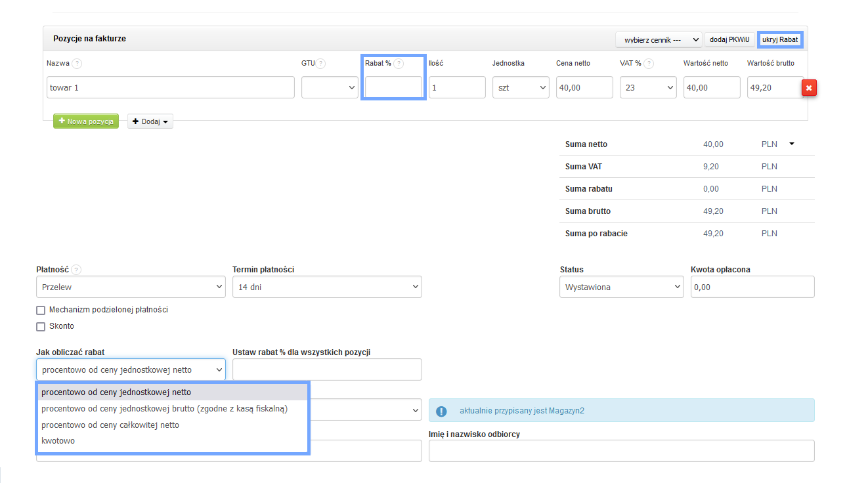Open the Płatność help tooltip icon
This screenshot has height=483, width=868.
77,270
